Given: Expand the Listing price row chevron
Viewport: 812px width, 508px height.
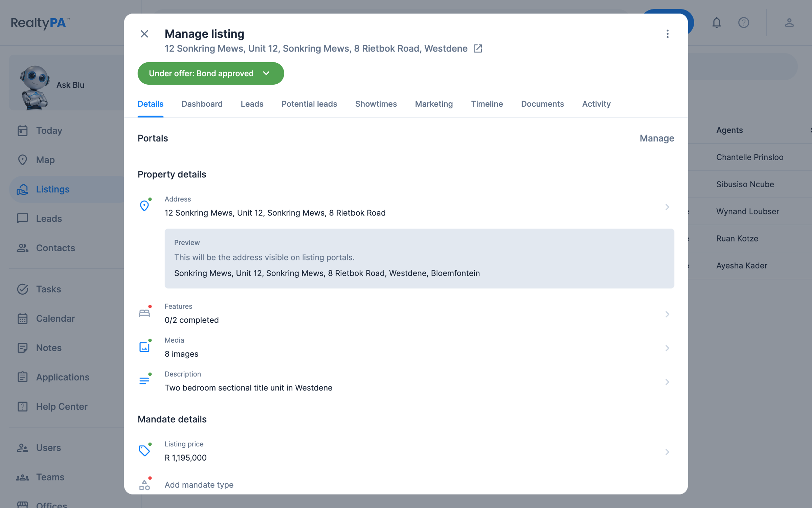Looking at the screenshot, I should coord(667,452).
